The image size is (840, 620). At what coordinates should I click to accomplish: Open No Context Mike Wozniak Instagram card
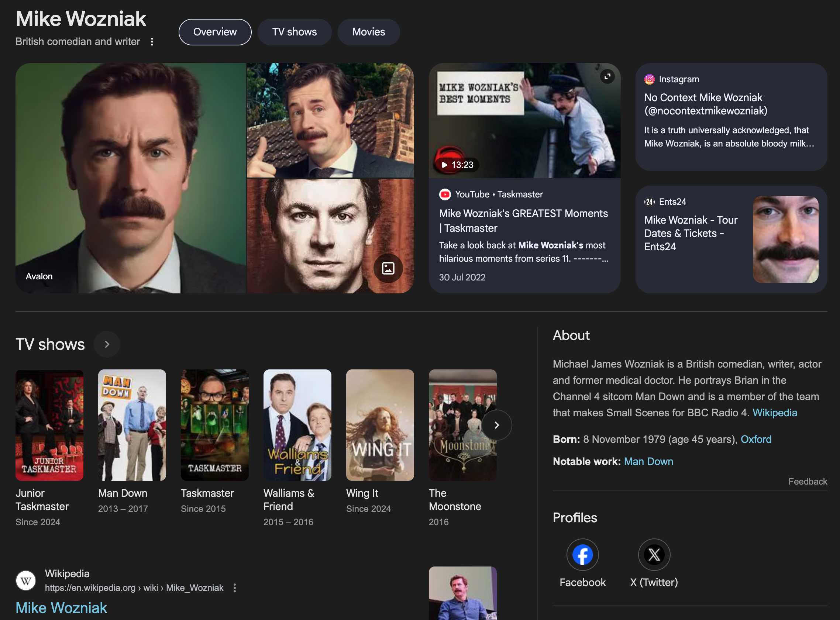731,117
